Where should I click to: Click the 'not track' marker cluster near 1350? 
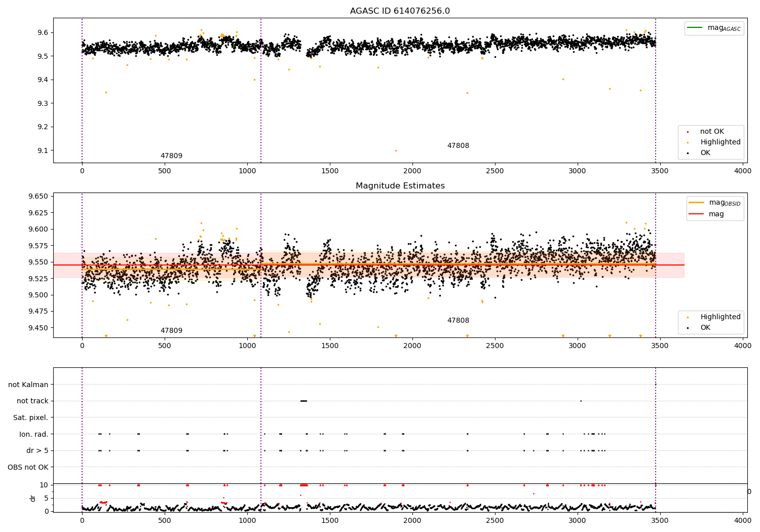point(303,401)
